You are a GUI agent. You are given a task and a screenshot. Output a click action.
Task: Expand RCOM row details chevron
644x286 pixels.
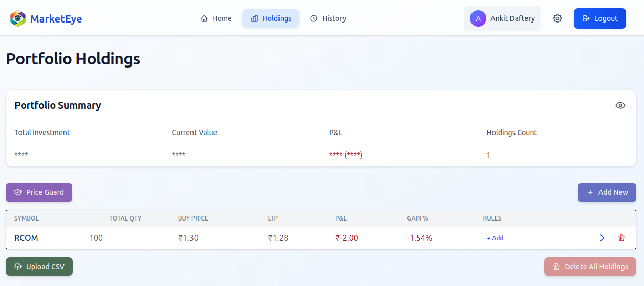[x=602, y=238]
